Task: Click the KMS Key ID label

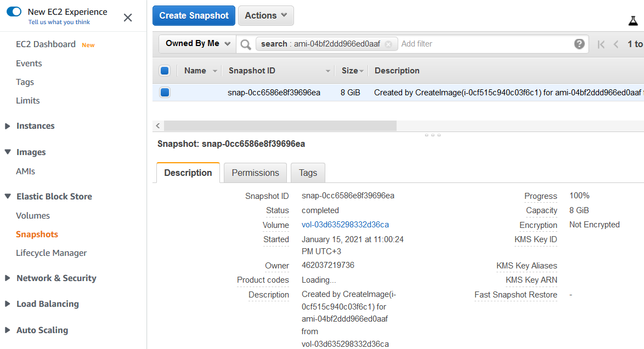Action: (535, 239)
